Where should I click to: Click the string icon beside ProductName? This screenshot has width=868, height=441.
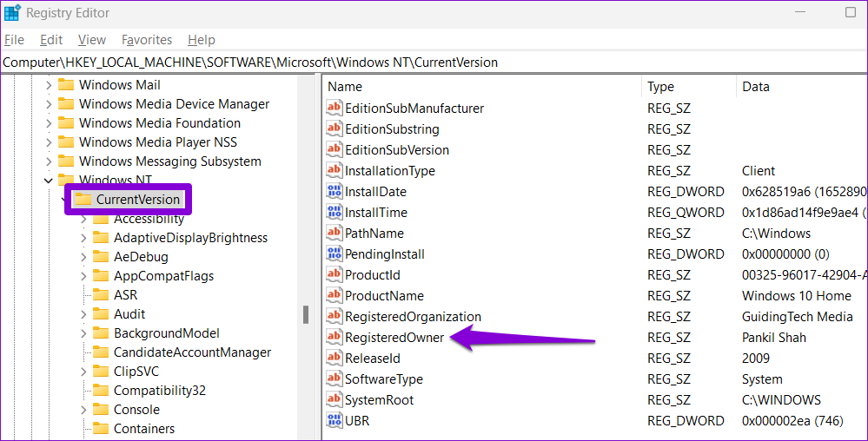[x=335, y=296]
